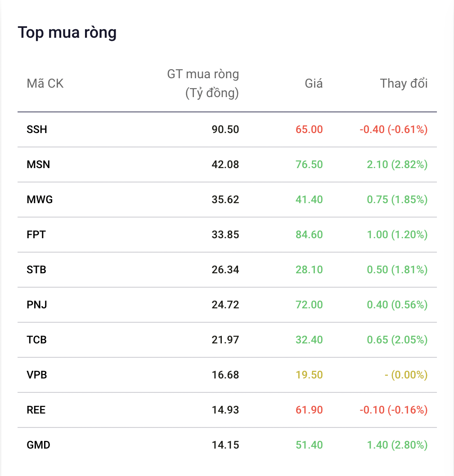Open PNJ stock details
Viewport: 454px width, 476px height.
coord(37,305)
